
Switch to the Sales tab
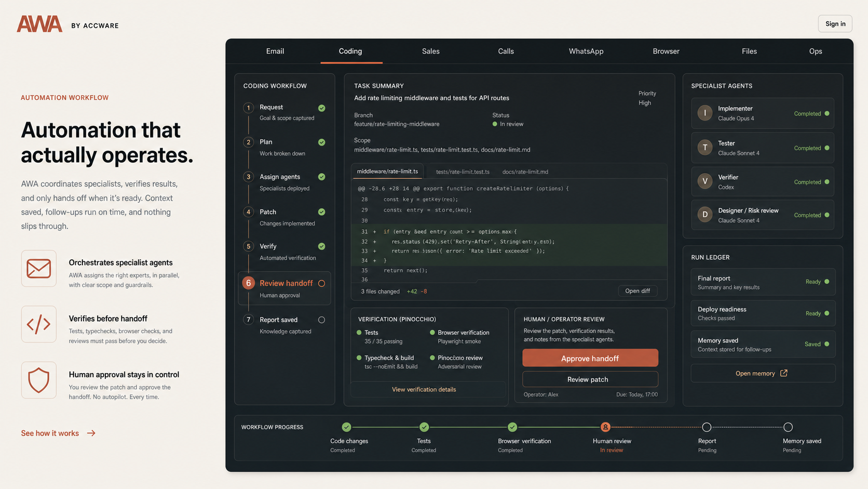431,51
